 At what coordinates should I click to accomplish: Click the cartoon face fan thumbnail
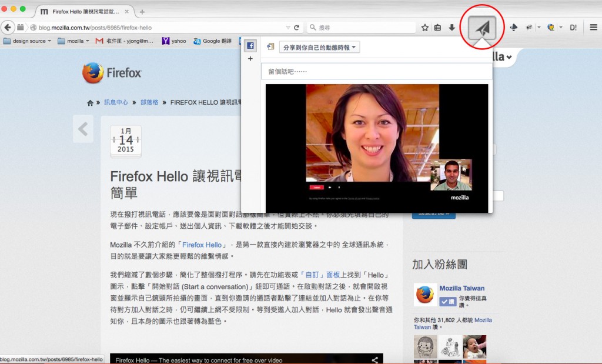click(x=426, y=347)
